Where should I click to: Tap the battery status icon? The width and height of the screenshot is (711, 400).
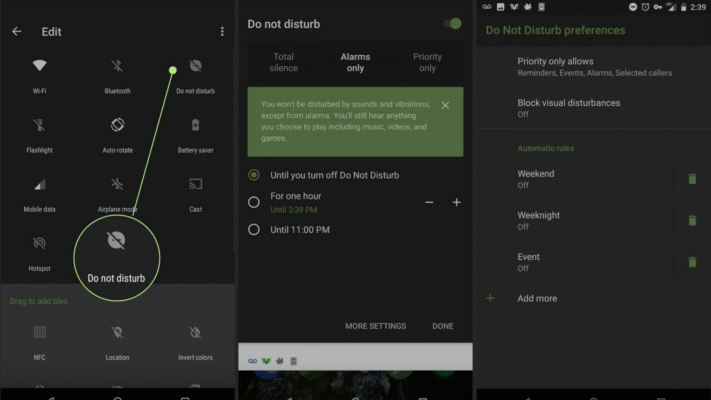[683, 7]
